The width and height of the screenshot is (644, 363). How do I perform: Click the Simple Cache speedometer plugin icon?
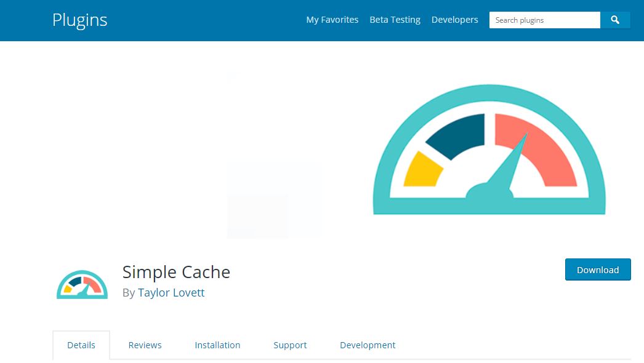tap(82, 284)
